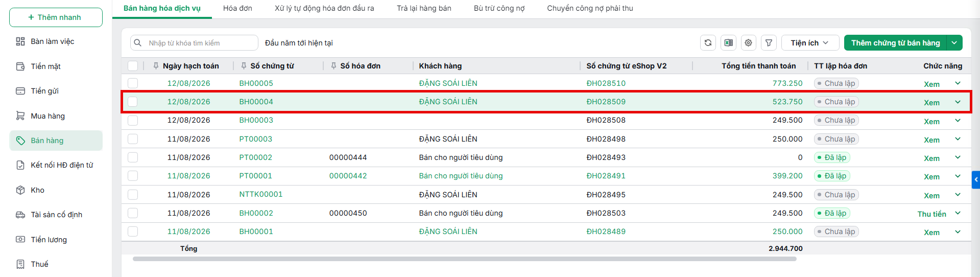The width and height of the screenshot is (980, 277).
Task: Click Xem for row BH00005
Action: [x=931, y=84]
